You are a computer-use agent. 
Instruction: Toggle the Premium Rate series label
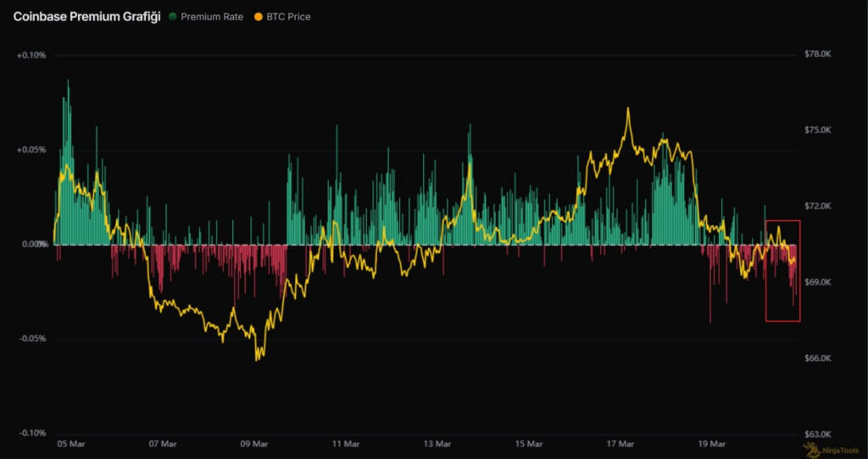click(x=210, y=17)
